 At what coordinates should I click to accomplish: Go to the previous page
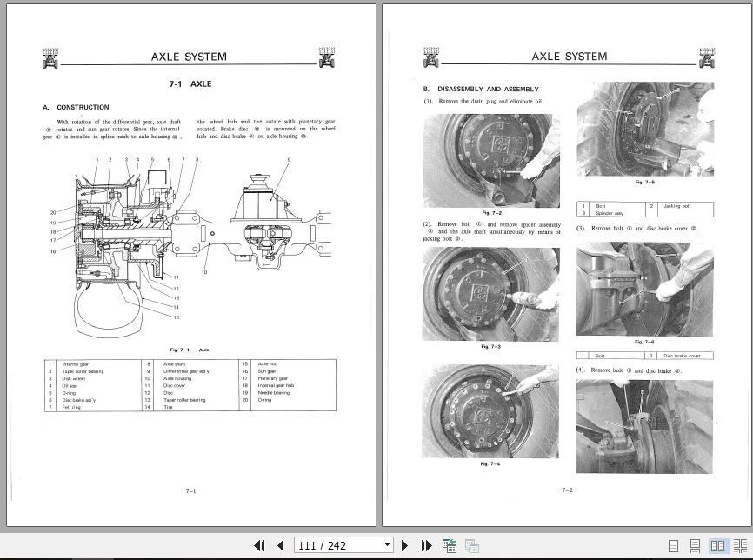coord(281,545)
